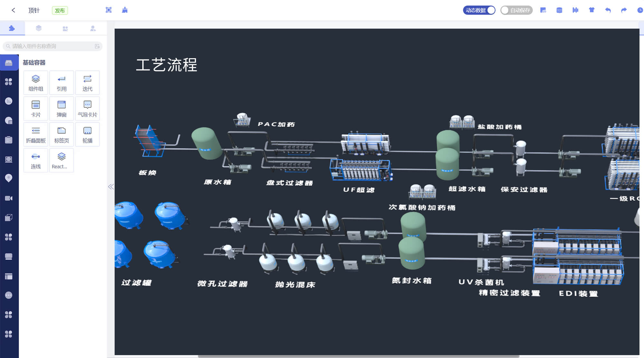Open the database icon in the top toolbar
Image resolution: width=644 pixels, height=358 pixels.
point(559,10)
